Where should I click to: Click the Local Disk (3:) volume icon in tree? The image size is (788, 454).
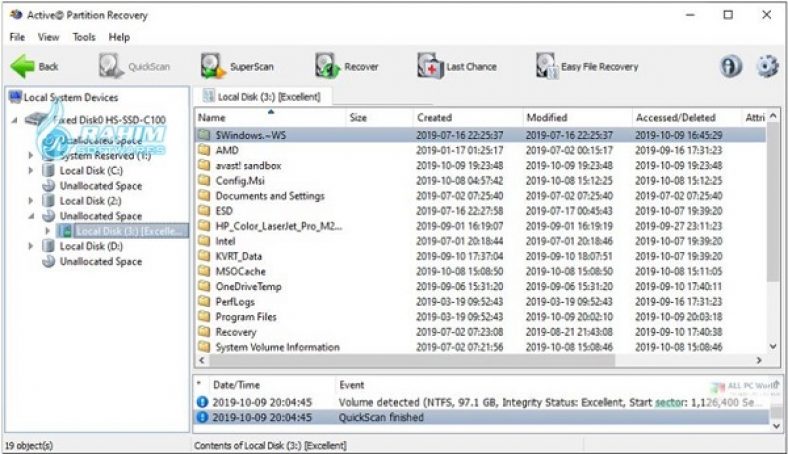click(66, 231)
